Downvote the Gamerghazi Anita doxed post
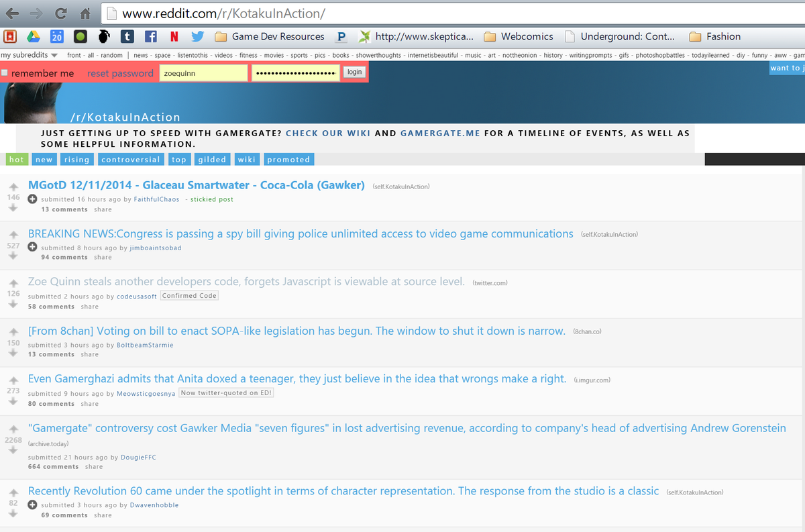Image resolution: width=805 pixels, height=532 pixels. point(13,401)
